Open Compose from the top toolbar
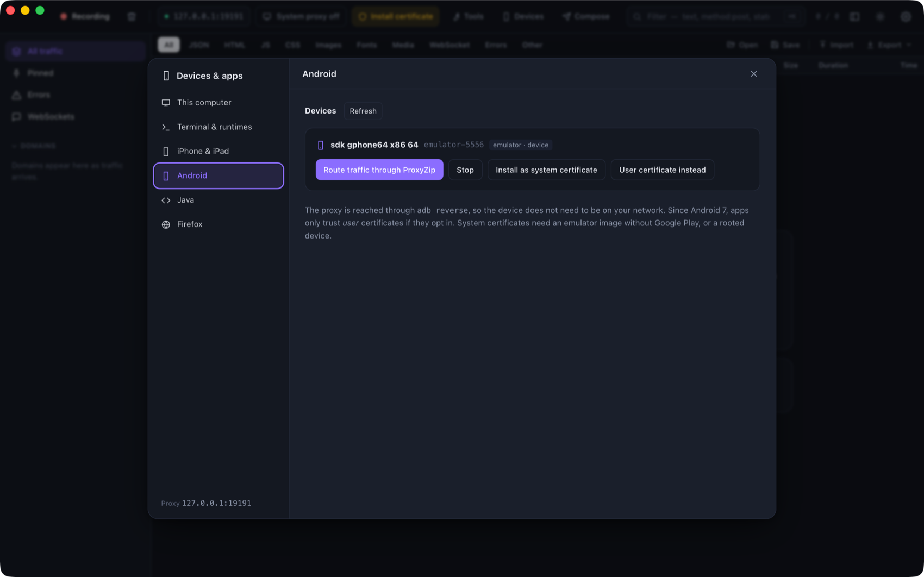Image resolution: width=924 pixels, height=577 pixels. tap(586, 16)
